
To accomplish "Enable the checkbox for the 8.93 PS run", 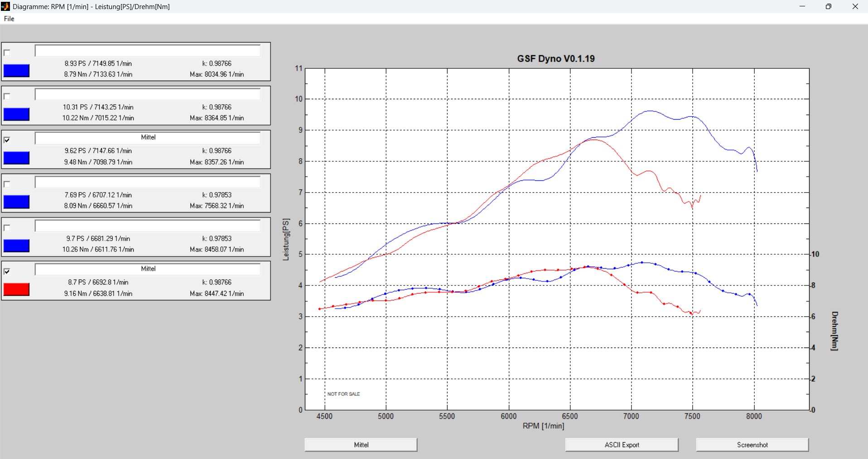I will point(7,53).
